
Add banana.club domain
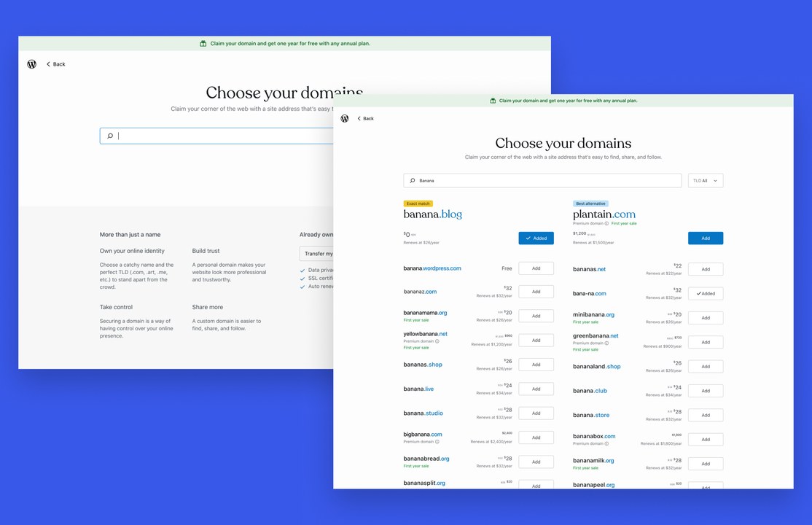(x=706, y=392)
